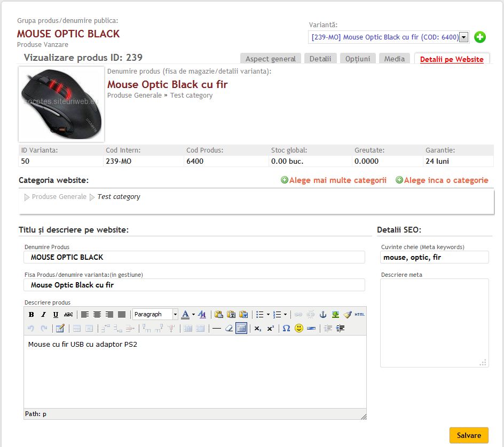
Task: Open the Media tab
Action: pos(395,59)
